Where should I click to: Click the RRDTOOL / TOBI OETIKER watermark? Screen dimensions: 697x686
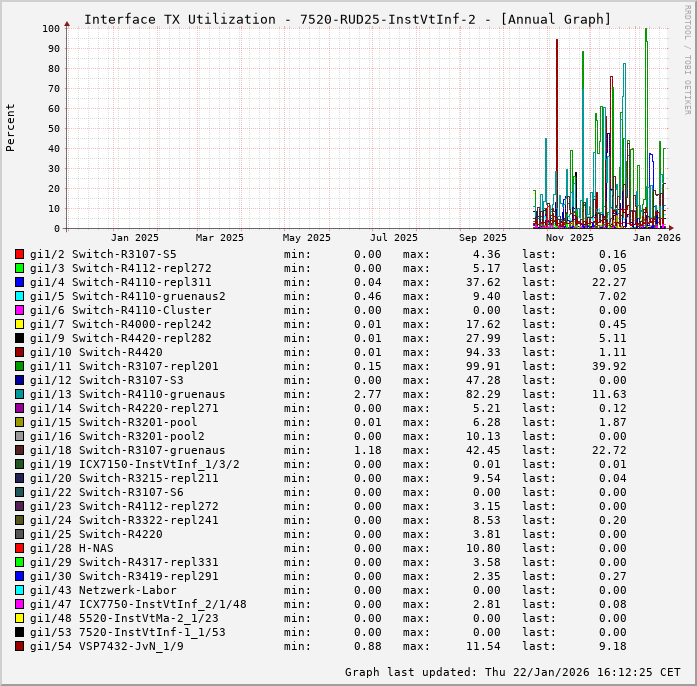coord(687,58)
